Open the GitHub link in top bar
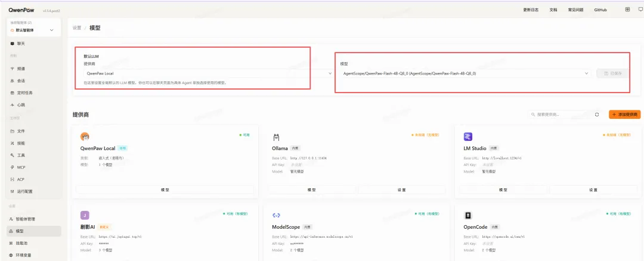 click(600, 10)
